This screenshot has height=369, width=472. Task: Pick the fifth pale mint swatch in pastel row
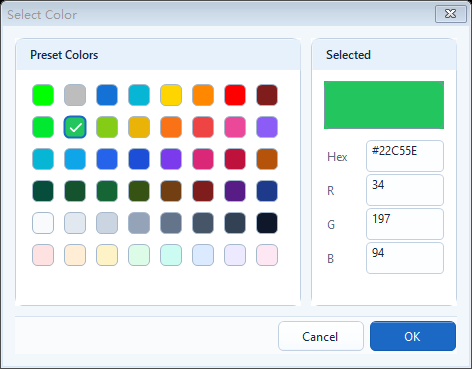tap(171, 255)
